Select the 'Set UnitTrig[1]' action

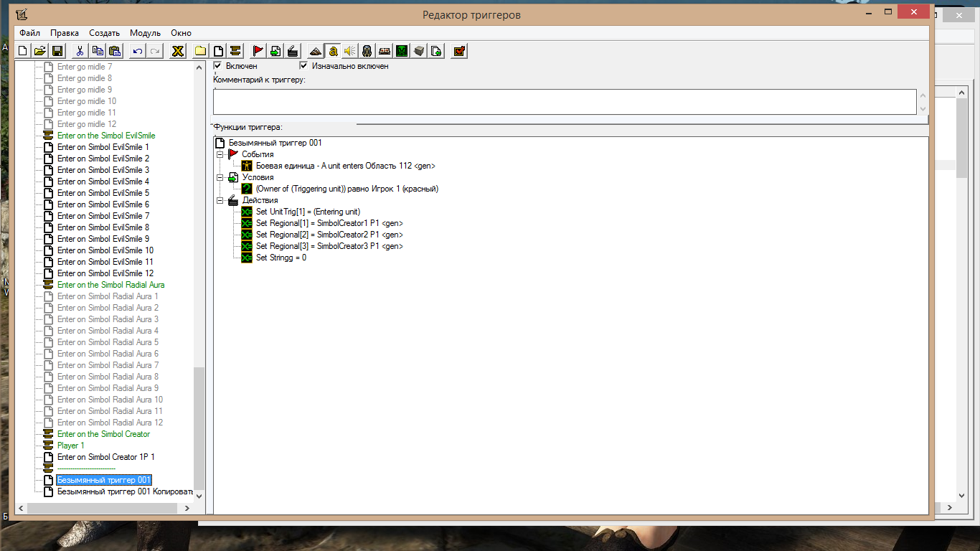(308, 212)
